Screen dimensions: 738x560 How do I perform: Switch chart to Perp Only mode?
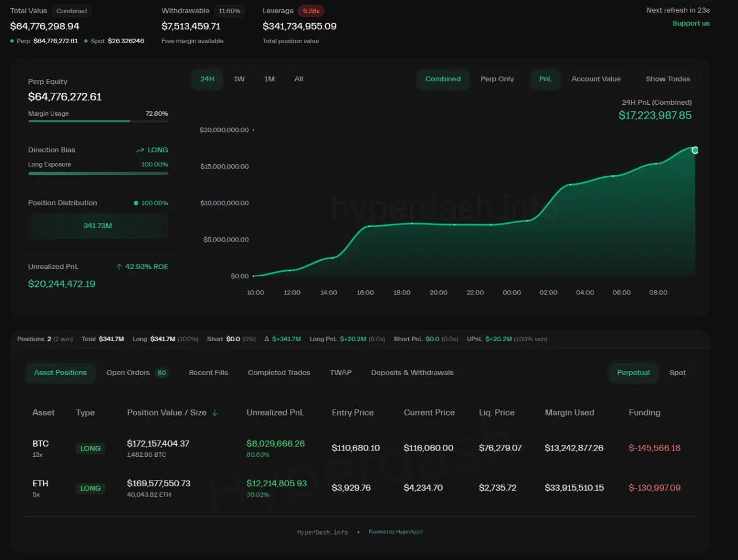(x=496, y=79)
